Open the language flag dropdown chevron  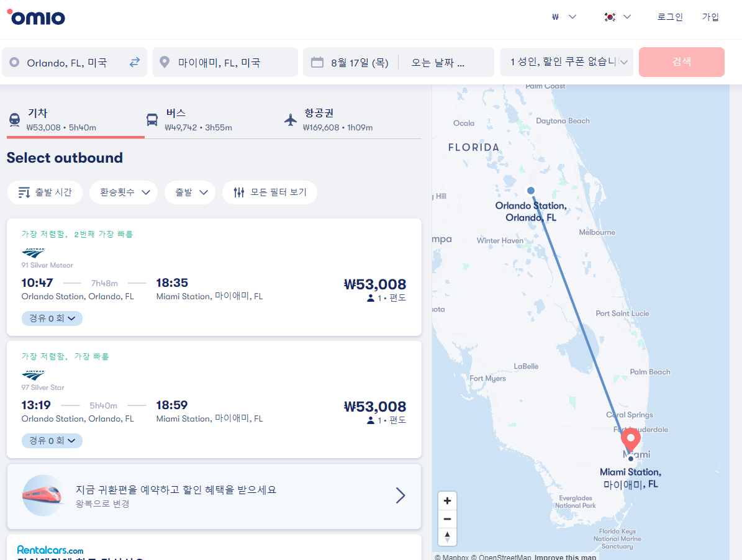click(628, 17)
